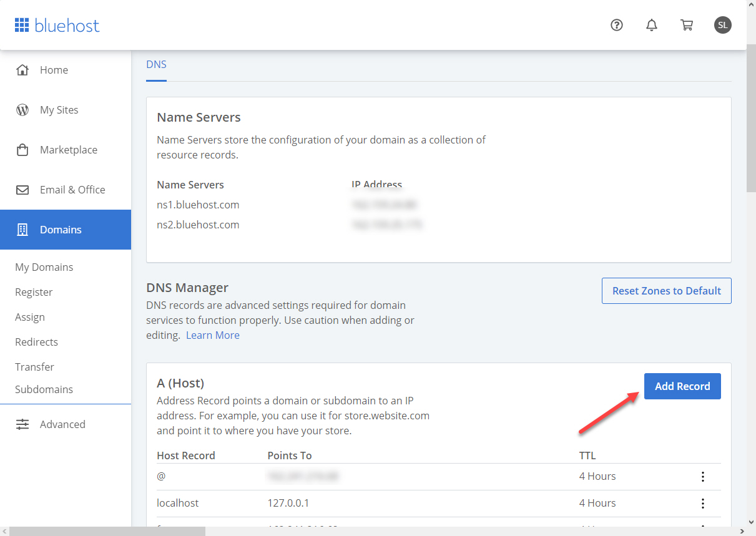
Task: Select Domains in the sidebar
Action: pos(66,230)
